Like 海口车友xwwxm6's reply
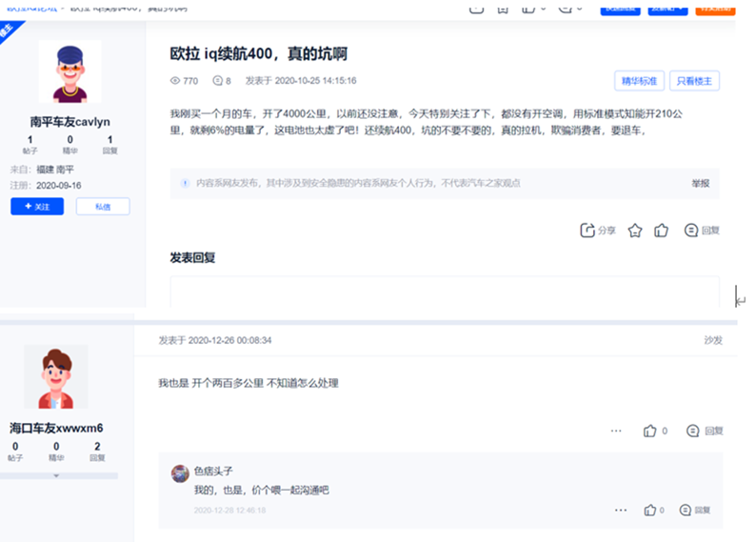This screenshot has width=756, height=542. tap(650, 431)
